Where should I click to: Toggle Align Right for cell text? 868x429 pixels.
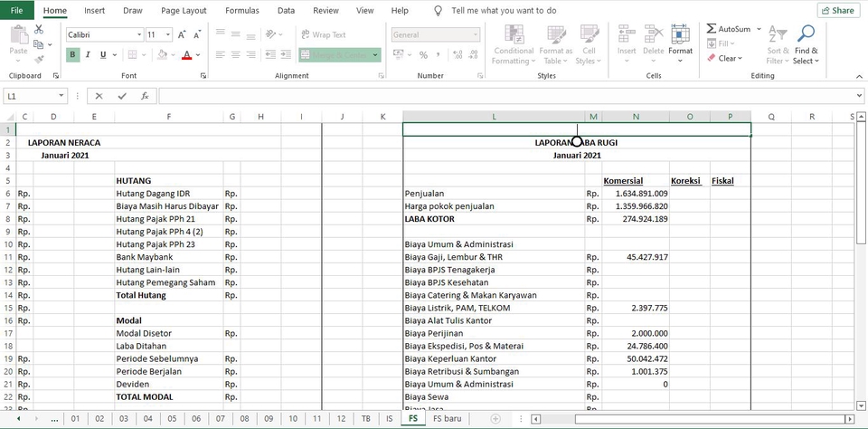(251, 54)
